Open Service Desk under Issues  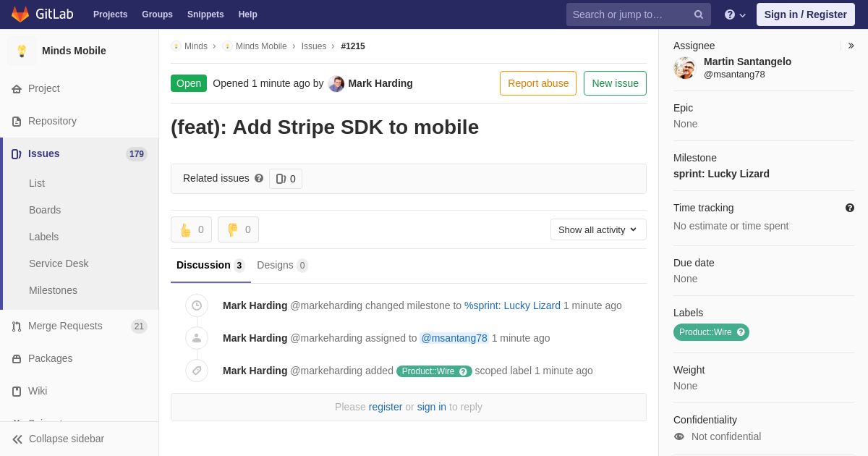point(59,263)
